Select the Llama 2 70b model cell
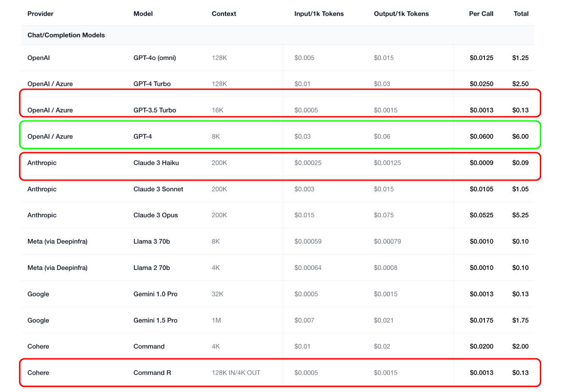 coord(152,268)
